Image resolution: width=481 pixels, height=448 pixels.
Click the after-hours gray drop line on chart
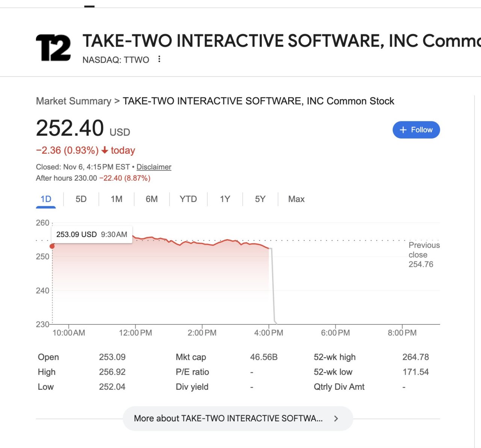point(272,285)
